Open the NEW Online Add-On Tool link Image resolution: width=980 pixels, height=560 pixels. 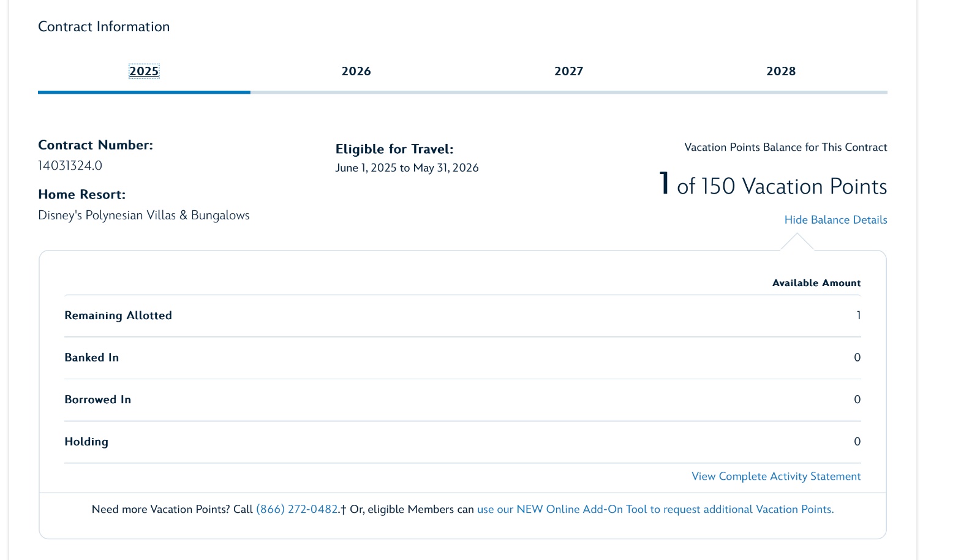pos(655,510)
